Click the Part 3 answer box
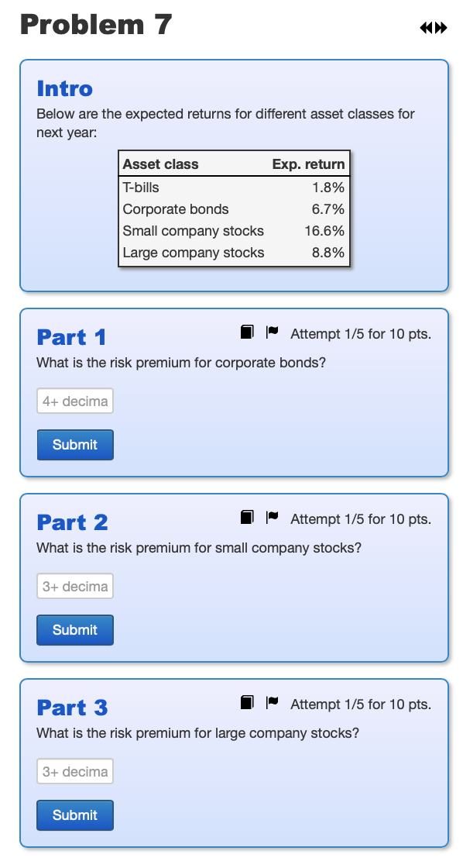The width and height of the screenshot is (463, 868). click(x=74, y=771)
